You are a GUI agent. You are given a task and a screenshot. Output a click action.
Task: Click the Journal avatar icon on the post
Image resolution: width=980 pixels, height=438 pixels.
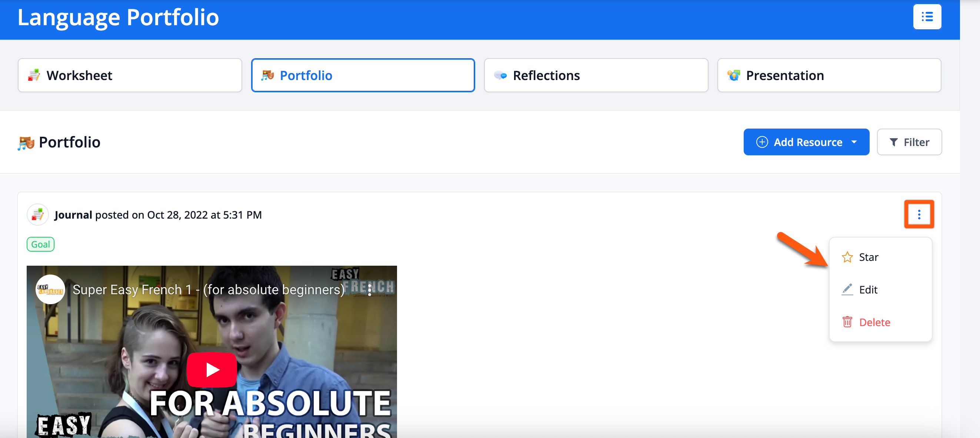coord(37,215)
